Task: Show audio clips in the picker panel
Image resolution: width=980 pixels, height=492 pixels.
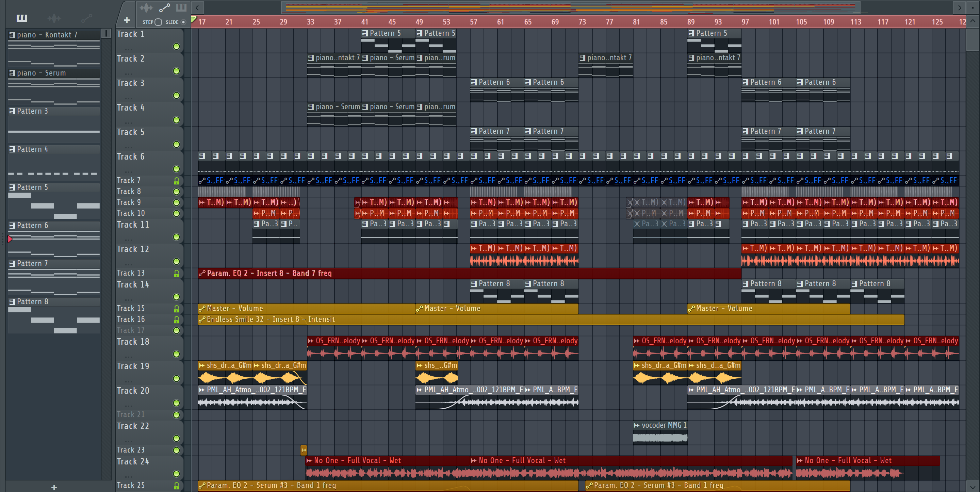Action: click(x=54, y=18)
